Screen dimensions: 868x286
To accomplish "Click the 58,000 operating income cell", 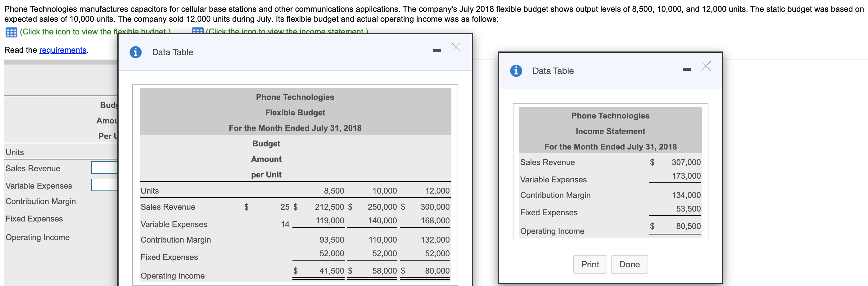I will [384, 271].
